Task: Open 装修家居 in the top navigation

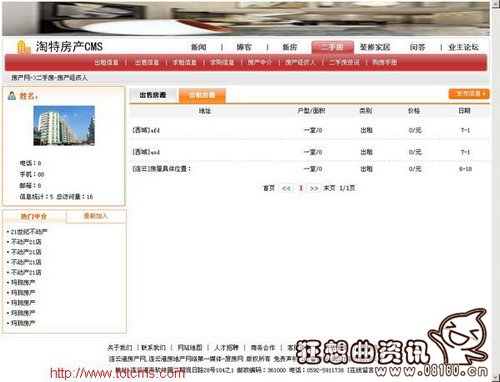Action: [x=375, y=47]
